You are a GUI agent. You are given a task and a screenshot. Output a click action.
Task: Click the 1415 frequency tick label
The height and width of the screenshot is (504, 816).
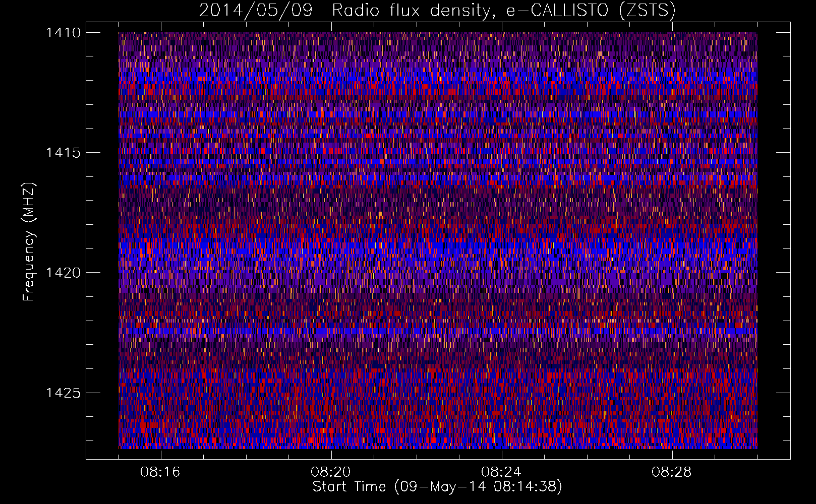[x=63, y=153]
